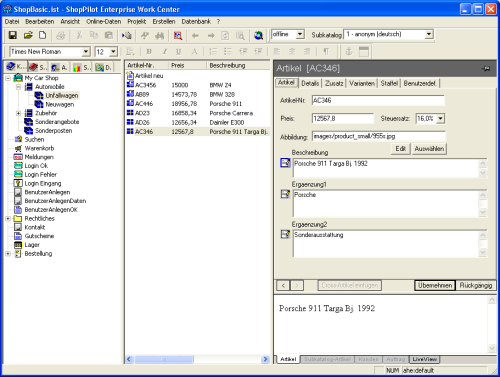The height and width of the screenshot is (377, 500).
Task: Expand the Rechtliches folder node
Action: tap(8, 219)
